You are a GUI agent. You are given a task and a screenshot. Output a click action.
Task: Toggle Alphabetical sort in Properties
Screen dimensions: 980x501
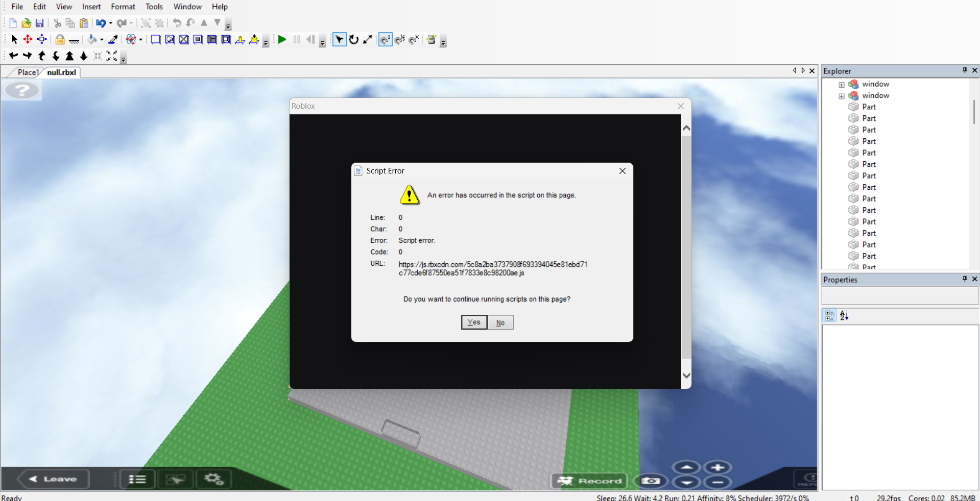(844, 316)
